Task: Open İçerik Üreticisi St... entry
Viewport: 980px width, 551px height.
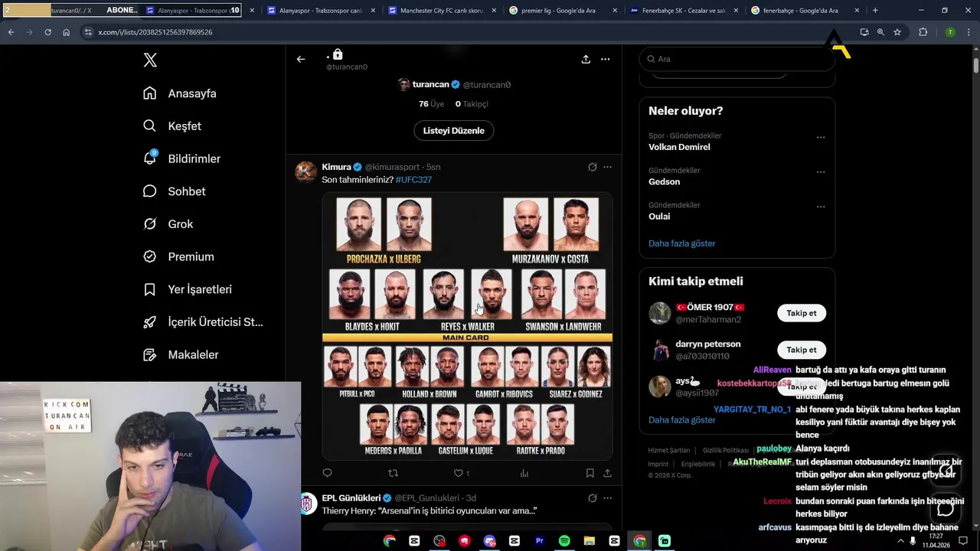Action: point(203,322)
